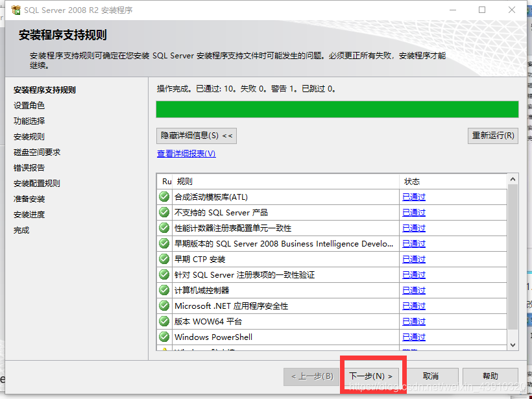
Task: Click the 取消 button
Action: (431, 376)
